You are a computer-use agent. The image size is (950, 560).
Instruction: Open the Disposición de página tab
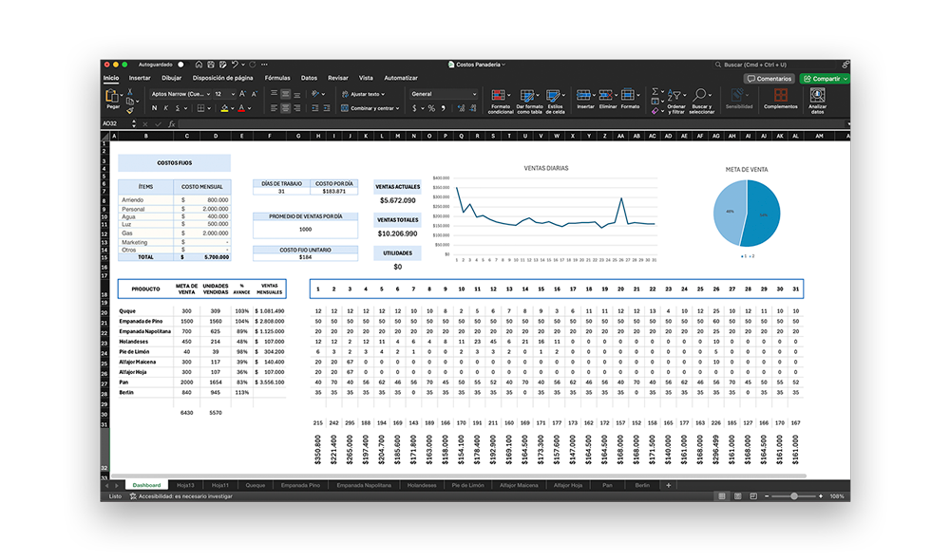click(223, 78)
